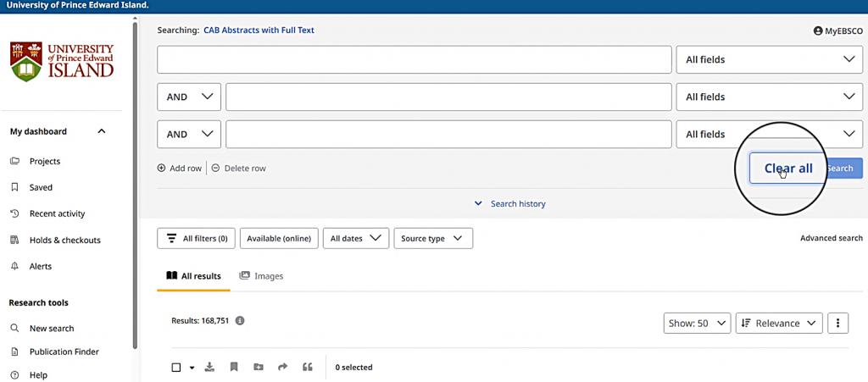Open the All filters (0) panel

pyautogui.click(x=197, y=239)
